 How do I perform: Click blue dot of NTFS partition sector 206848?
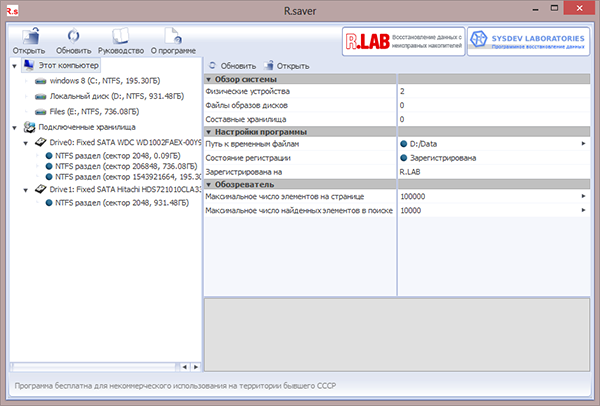[x=49, y=166]
